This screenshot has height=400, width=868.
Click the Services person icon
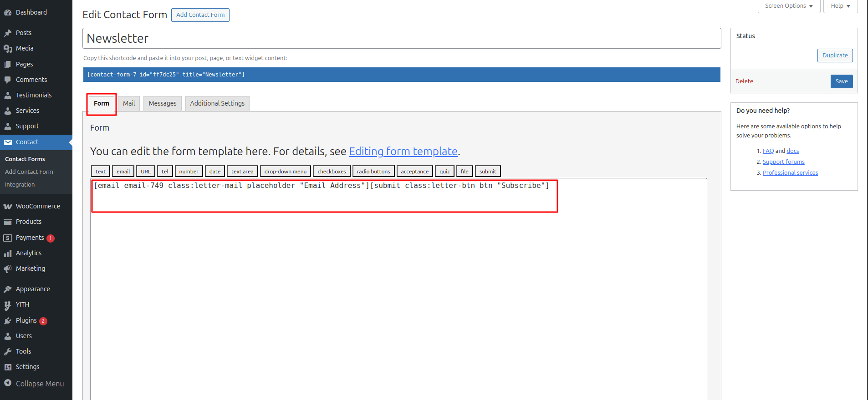[8, 111]
